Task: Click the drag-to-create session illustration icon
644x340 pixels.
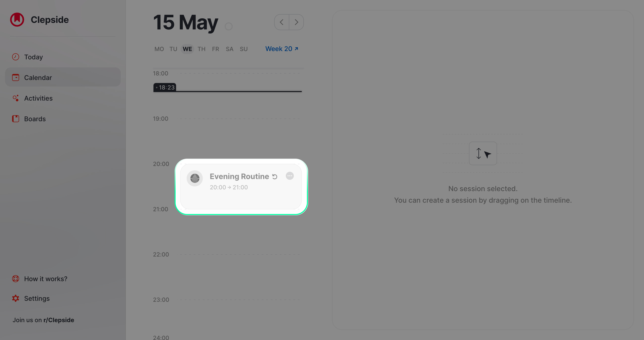Action: (x=483, y=153)
